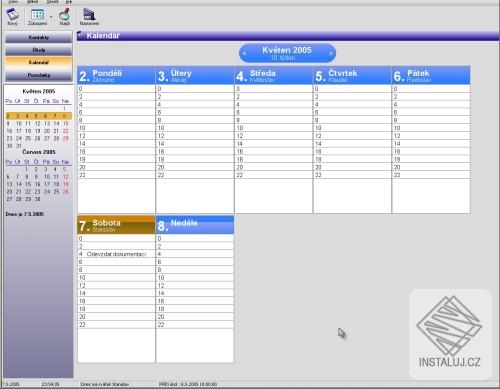Go to previous week with the left arrow
This screenshot has height=389, width=500.
tap(244, 53)
